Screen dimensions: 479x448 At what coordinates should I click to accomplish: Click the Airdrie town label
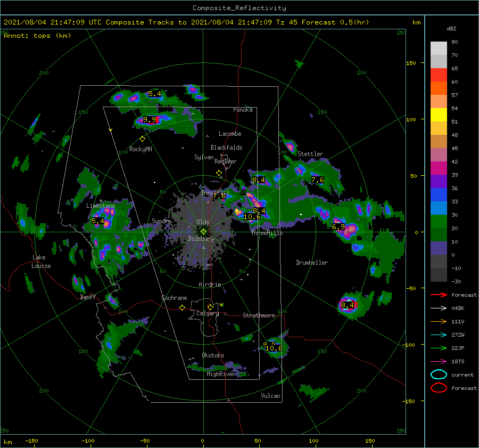tap(210, 284)
